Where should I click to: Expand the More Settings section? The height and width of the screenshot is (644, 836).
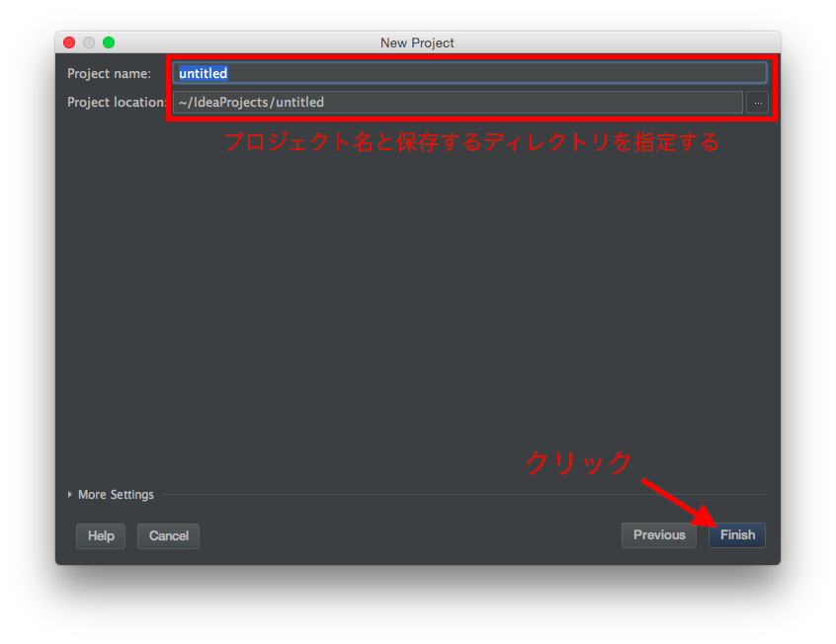coord(111,494)
